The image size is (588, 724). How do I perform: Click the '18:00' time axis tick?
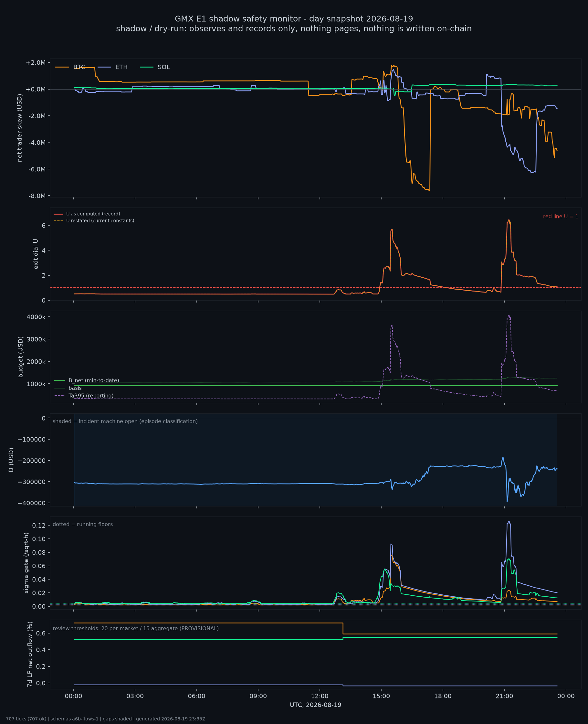(x=443, y=696)
